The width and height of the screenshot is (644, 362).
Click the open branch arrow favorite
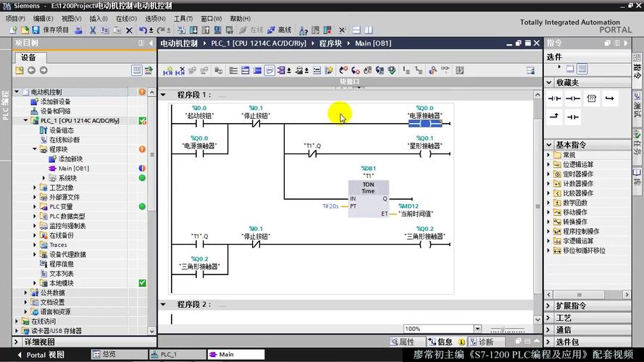pyautogui.click(x=610, y=98)
